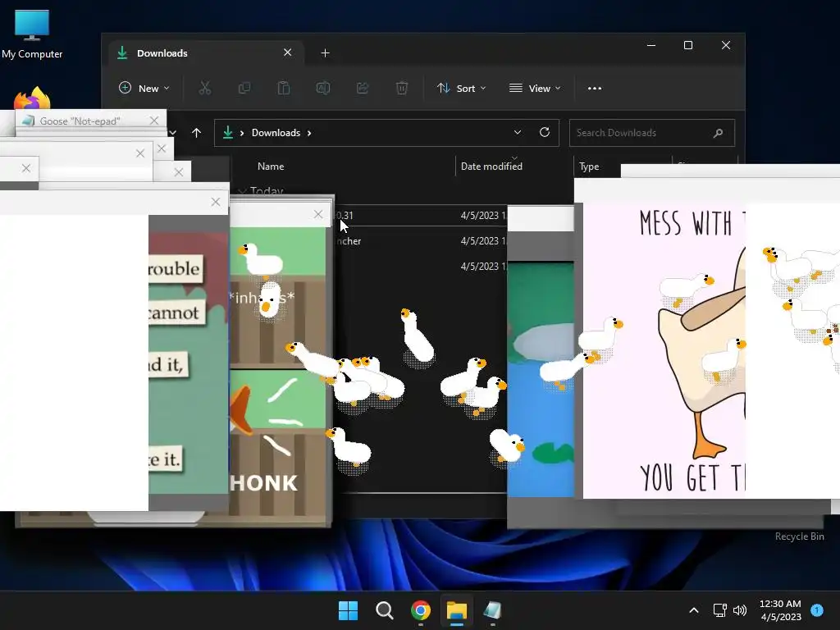Open the Sort dropdown menu

[461, 89]
